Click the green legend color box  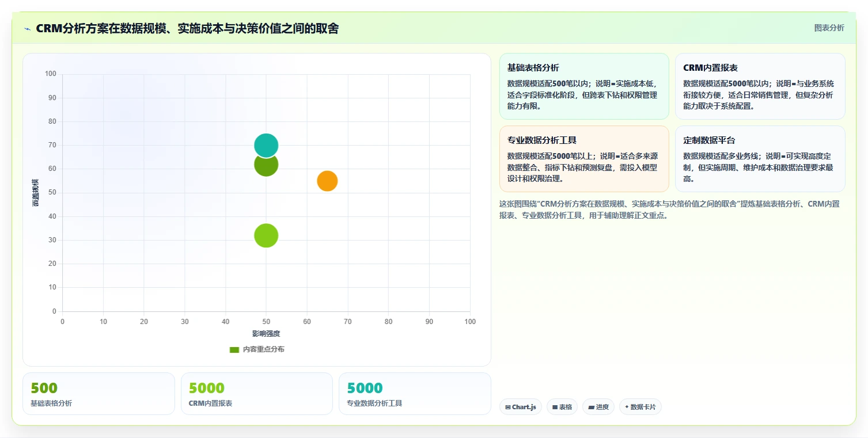pos(234,349)
